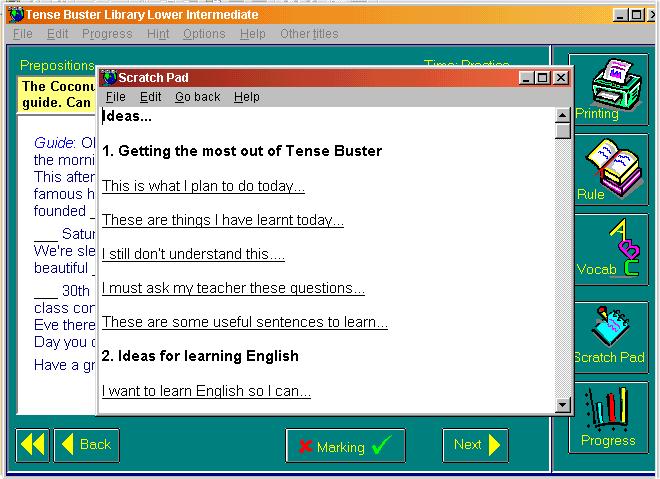Click the Scratch Pad title bar icon
The height and width of the screenshot is (479, 660).
coord(109,78)
